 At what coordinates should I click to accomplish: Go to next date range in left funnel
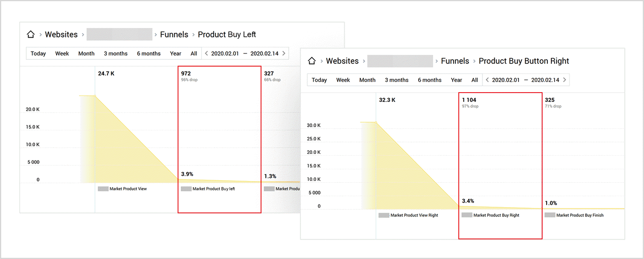point(284,53)
